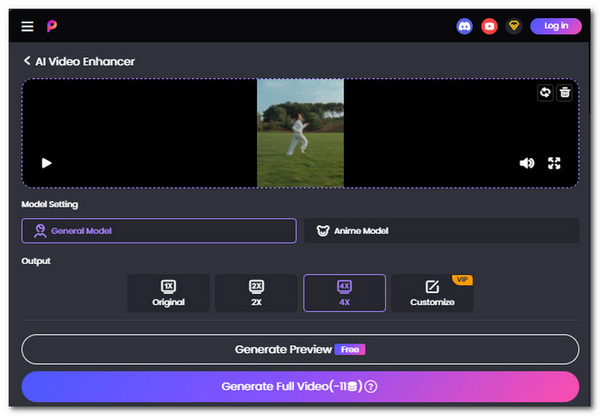Select the Anime Model option
This screenshot has height=416, width=600.
pos(441,231)
